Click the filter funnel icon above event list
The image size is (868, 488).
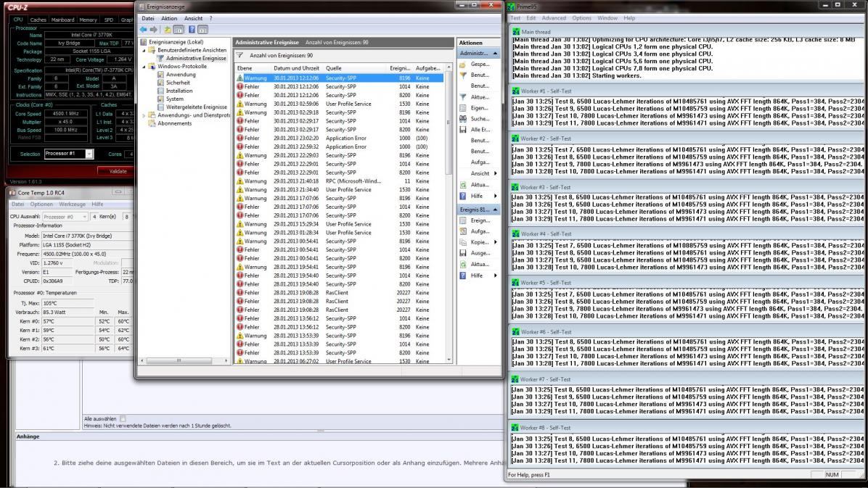point(239,55)
